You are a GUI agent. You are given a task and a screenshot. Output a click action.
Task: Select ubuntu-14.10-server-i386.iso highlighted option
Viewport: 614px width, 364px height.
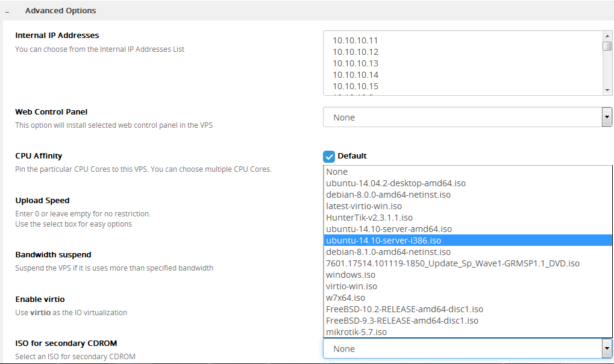383,240
